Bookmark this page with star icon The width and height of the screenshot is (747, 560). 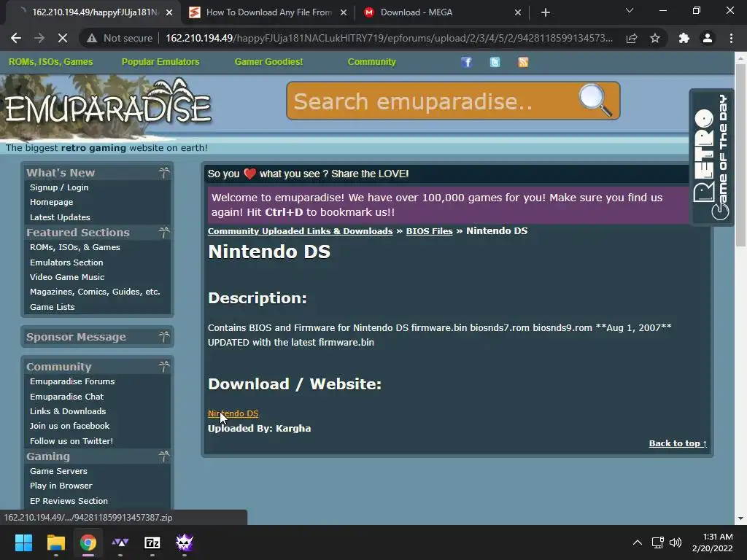pyautogui.click(x=655, y=38)
